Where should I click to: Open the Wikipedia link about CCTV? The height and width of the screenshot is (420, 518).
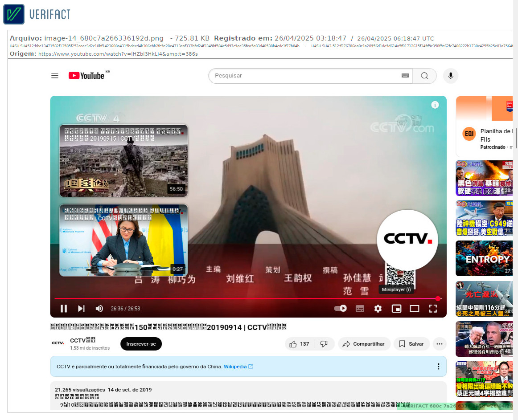(x=238, y=367)
